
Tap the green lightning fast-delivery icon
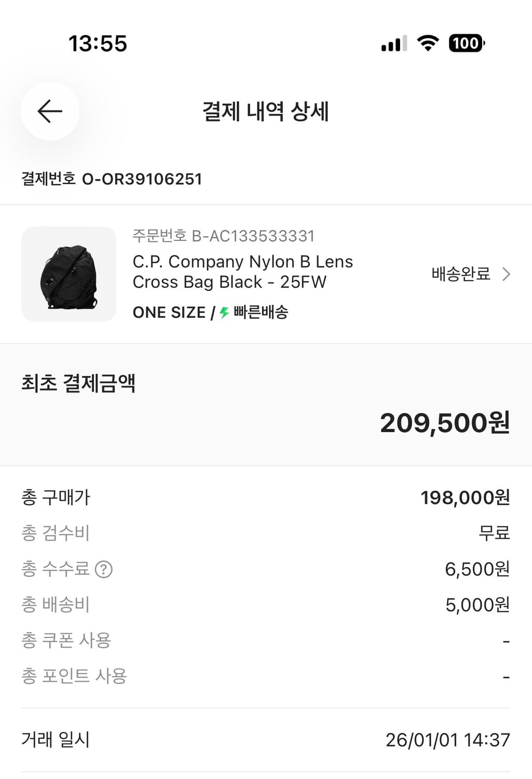tap(224, 313)
